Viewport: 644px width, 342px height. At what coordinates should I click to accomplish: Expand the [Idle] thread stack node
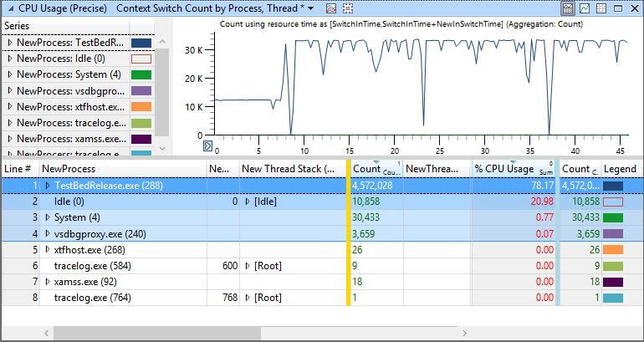point(248,202)
